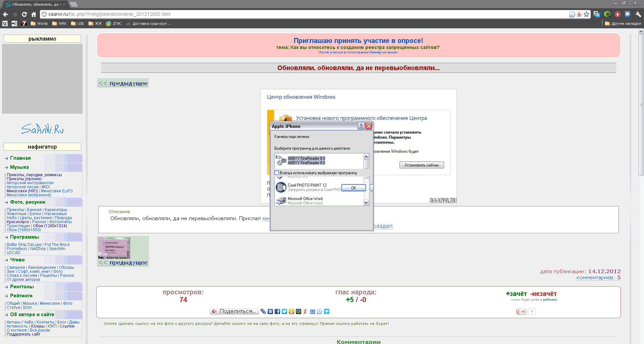Select the 'Обновляли, обновляли' browser tab
The width and height of the screenshot is (644, 344).
click(35, 4)
